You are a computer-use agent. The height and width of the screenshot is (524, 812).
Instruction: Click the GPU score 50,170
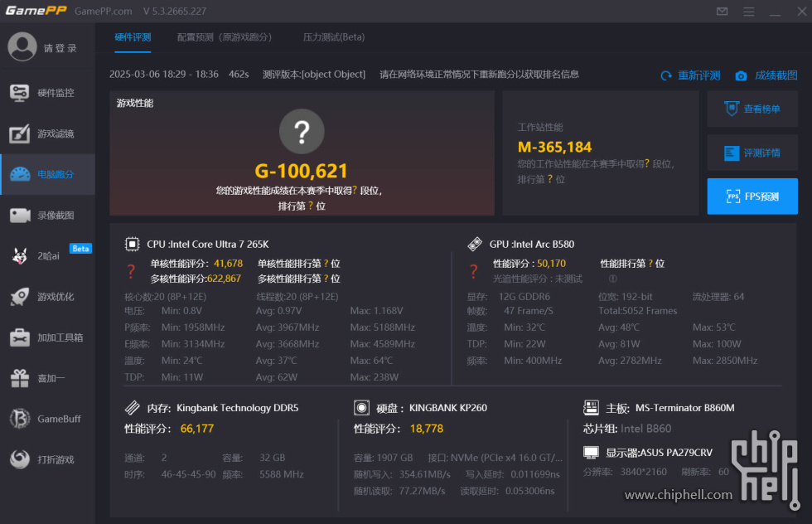[x=552, y=264]
